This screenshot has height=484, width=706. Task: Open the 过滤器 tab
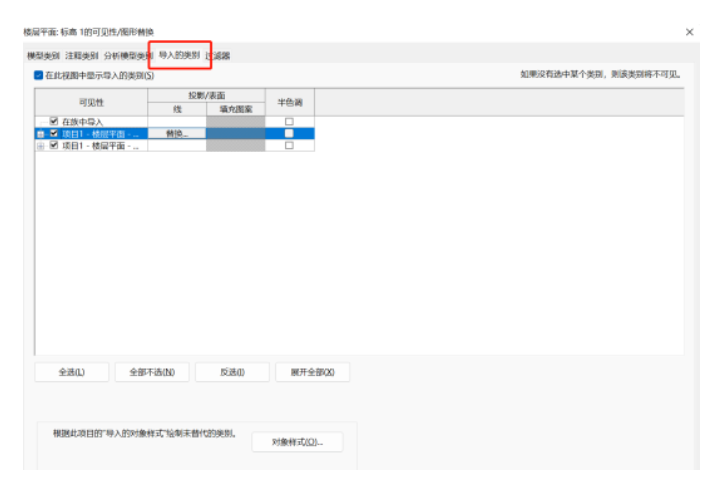[x=218, y=56]
